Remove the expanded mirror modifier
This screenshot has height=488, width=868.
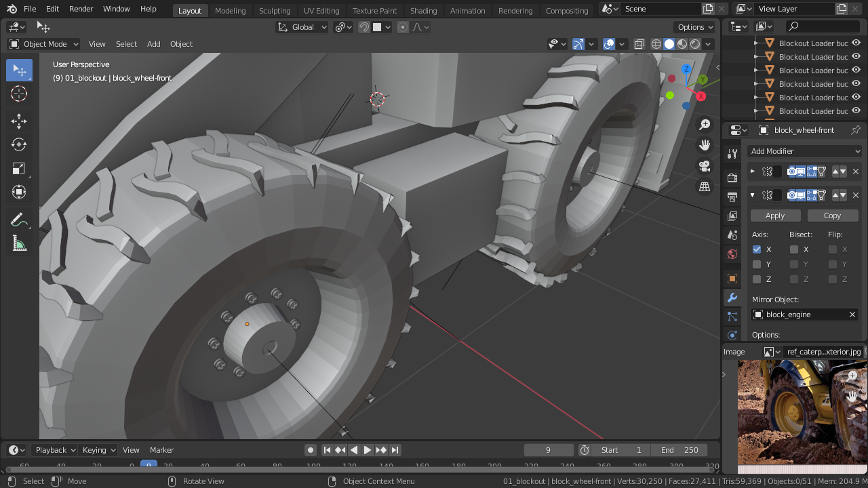point(856,195)
